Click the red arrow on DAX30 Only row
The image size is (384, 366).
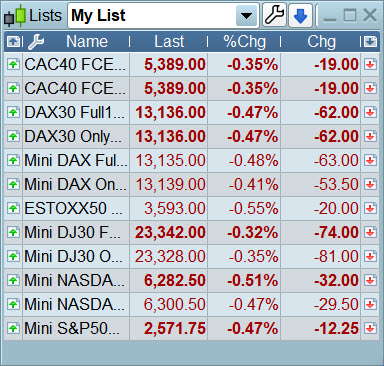click(370, 136)
